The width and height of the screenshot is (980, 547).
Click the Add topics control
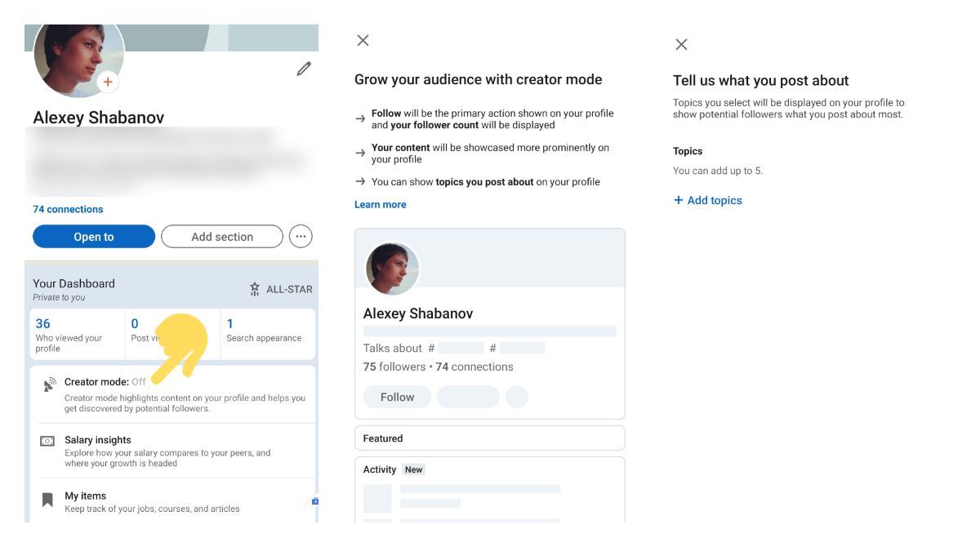(707, 199)
